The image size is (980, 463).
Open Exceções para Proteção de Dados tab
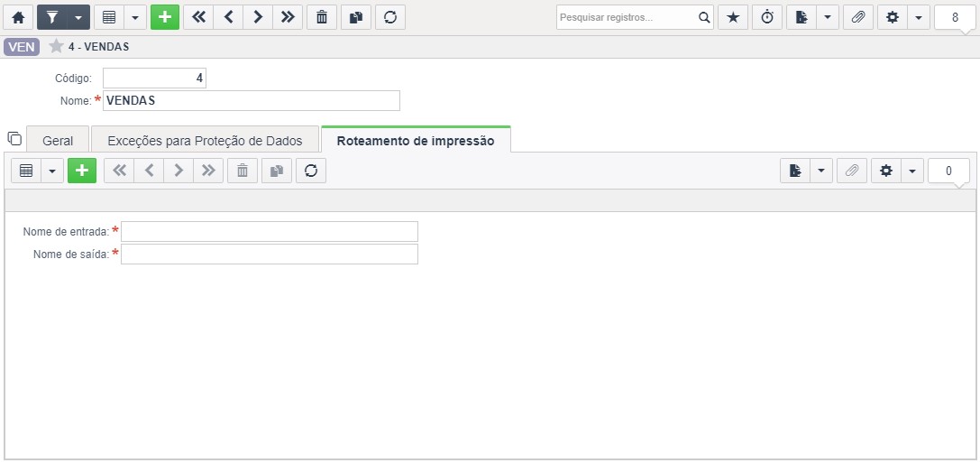[205, 141]
